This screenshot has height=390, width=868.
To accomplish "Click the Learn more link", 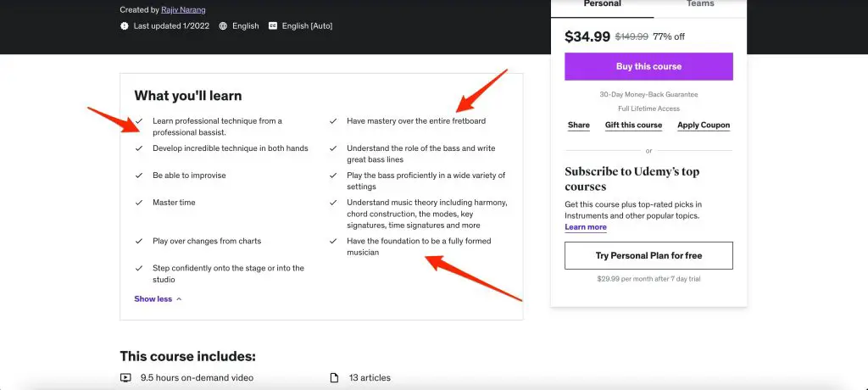I will click(x=586, y=227).
